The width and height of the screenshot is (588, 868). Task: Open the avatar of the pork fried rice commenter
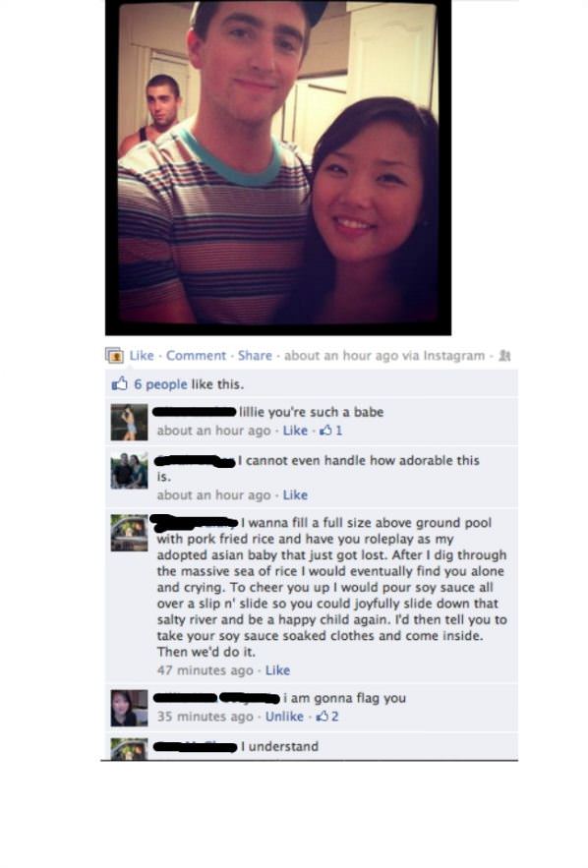(130, 533)
